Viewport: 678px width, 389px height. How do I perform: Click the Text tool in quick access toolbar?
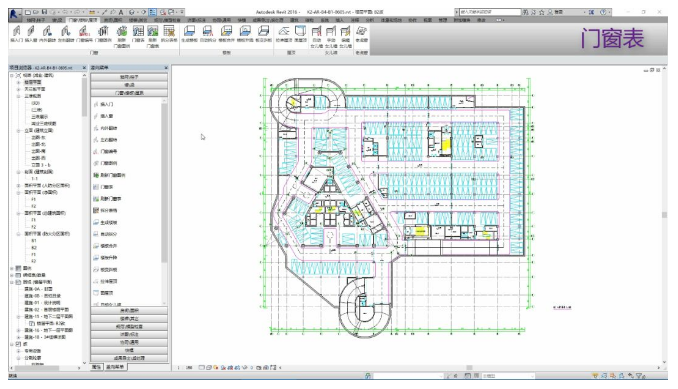pyautogui.click(x=121, y=12)
